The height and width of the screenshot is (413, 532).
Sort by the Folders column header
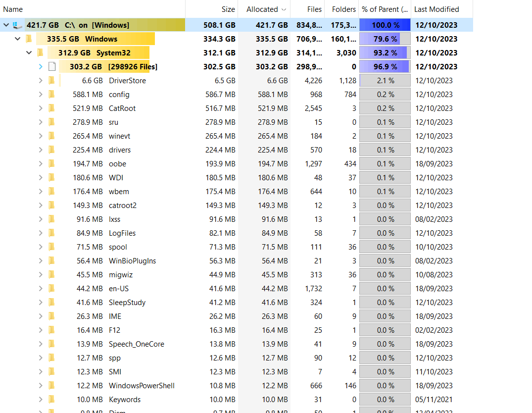pyautogui.click(x=341, y=9)
